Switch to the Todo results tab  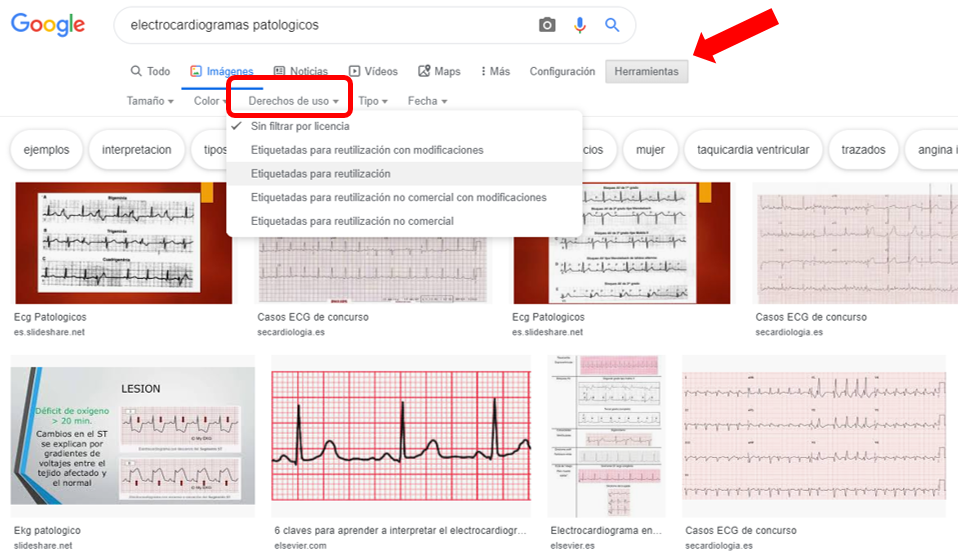(x=150, y=72)
